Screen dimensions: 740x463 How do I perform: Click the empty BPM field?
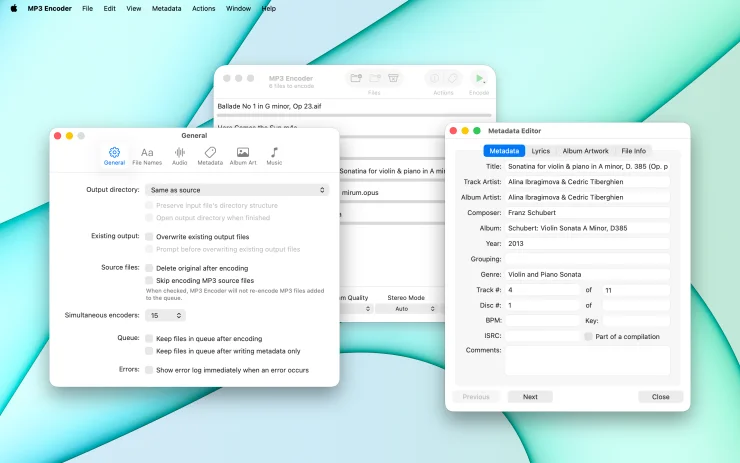point(542,320)
